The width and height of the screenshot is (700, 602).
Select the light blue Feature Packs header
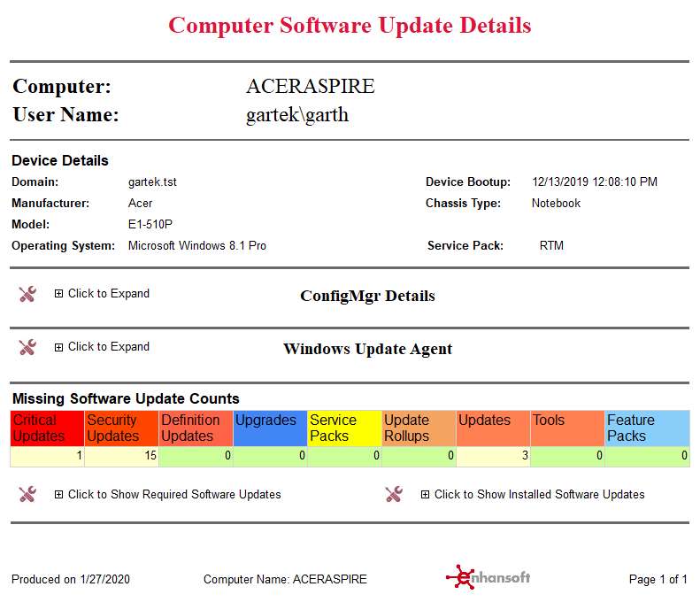click(x=647, y=428)
